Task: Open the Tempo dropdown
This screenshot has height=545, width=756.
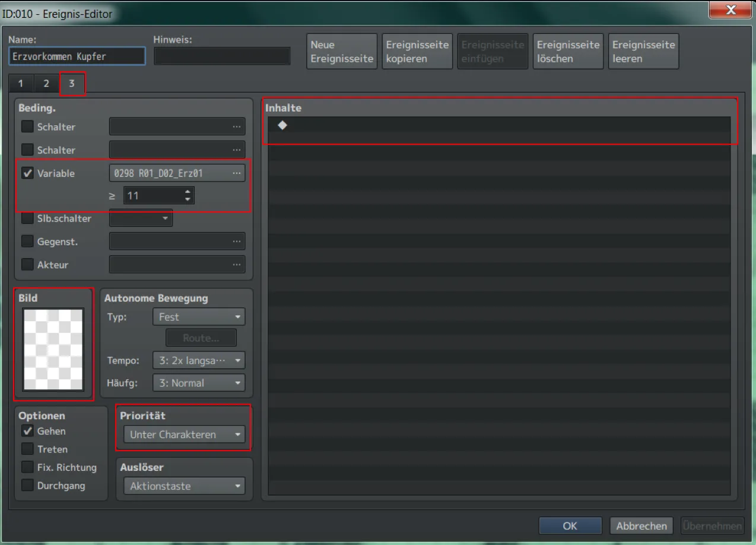Action: click(199, 360)
